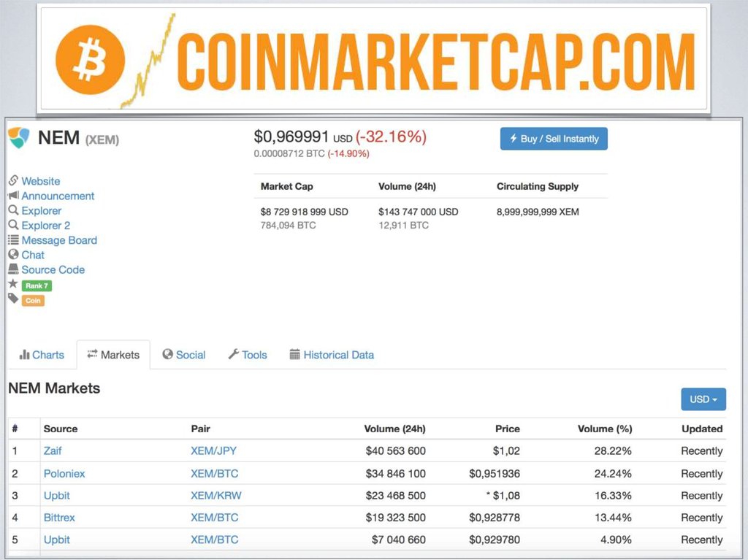This screenshot has height=560, width=748.
Task: Select the Markets tab
Action: 113,355
